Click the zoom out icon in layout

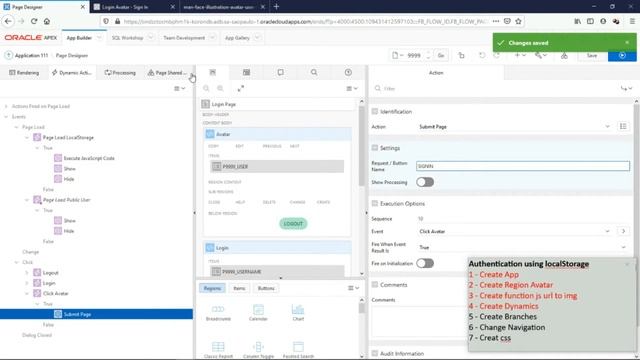[207, 89]
